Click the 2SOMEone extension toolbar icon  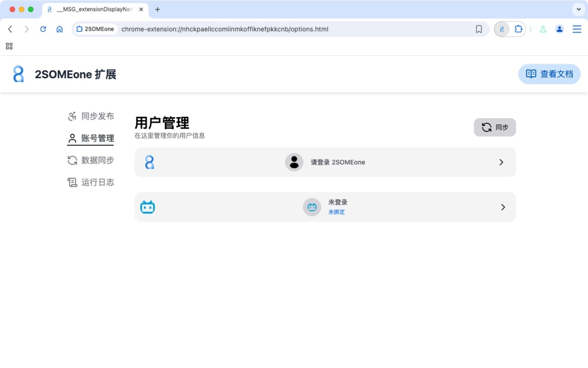pos(502,29)
